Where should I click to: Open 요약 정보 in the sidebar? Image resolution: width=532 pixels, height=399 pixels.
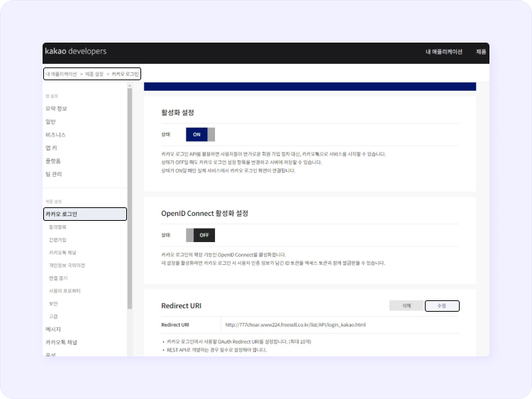pos(56,109)
